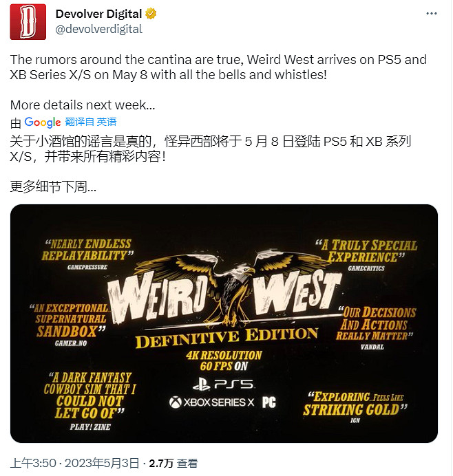Open the three-dot more options menu

pos(432,14)
